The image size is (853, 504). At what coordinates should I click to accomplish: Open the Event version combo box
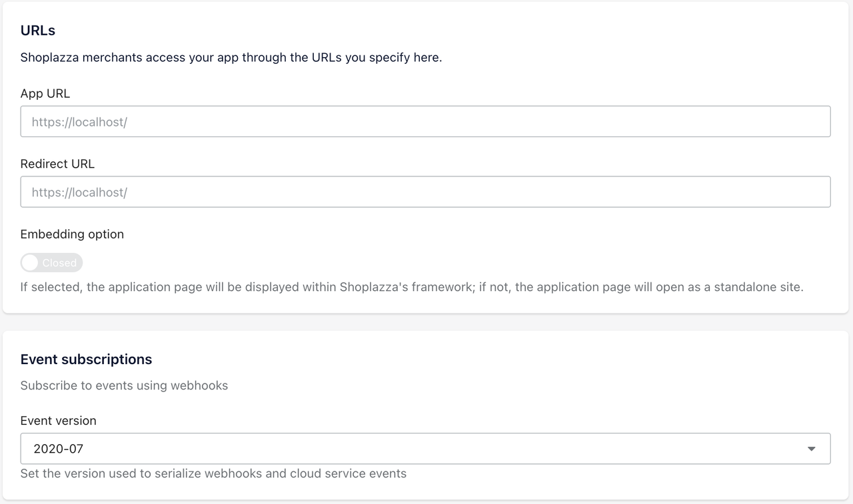[x=425, y=449]
